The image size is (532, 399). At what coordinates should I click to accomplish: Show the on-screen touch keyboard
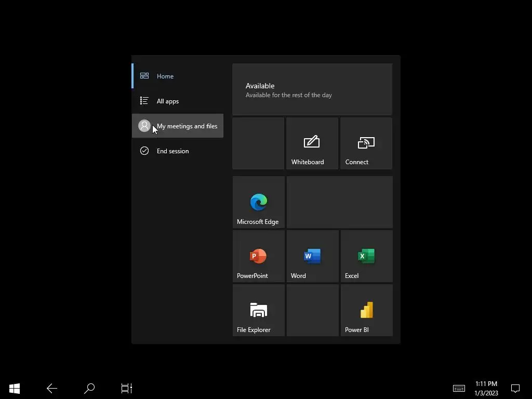pyautogui.click(x=459, y=388)
